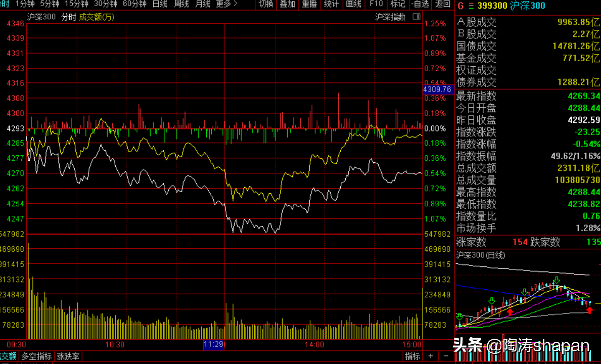Viewport: 601px width, 364px height.
Task: Click -自选 to remove from watchlist
Action: [x=420, y=4]
